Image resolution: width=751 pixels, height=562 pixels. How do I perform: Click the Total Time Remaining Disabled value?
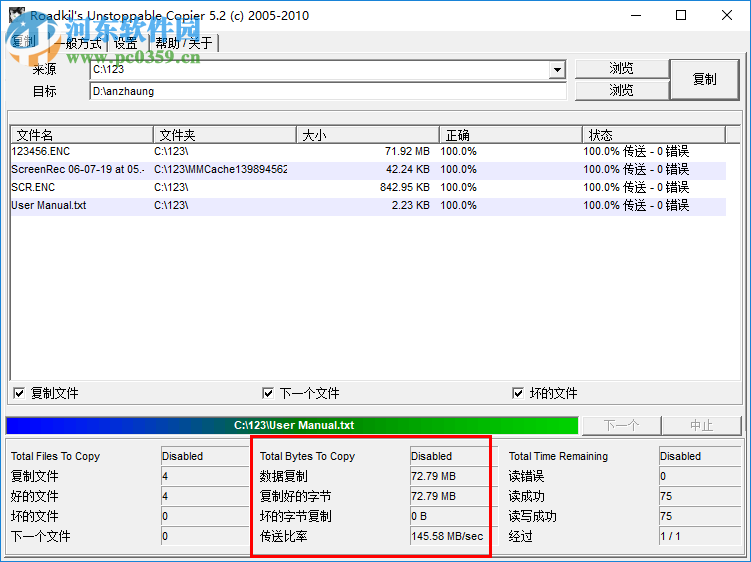click(700, 456)
